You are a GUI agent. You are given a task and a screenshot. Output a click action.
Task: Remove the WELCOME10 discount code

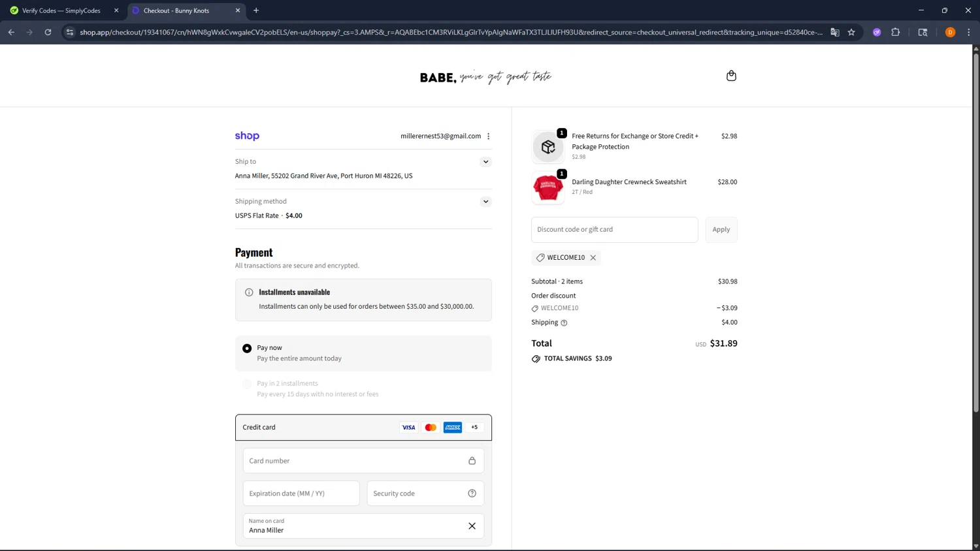pyautogui.click(x=593, y=258)
